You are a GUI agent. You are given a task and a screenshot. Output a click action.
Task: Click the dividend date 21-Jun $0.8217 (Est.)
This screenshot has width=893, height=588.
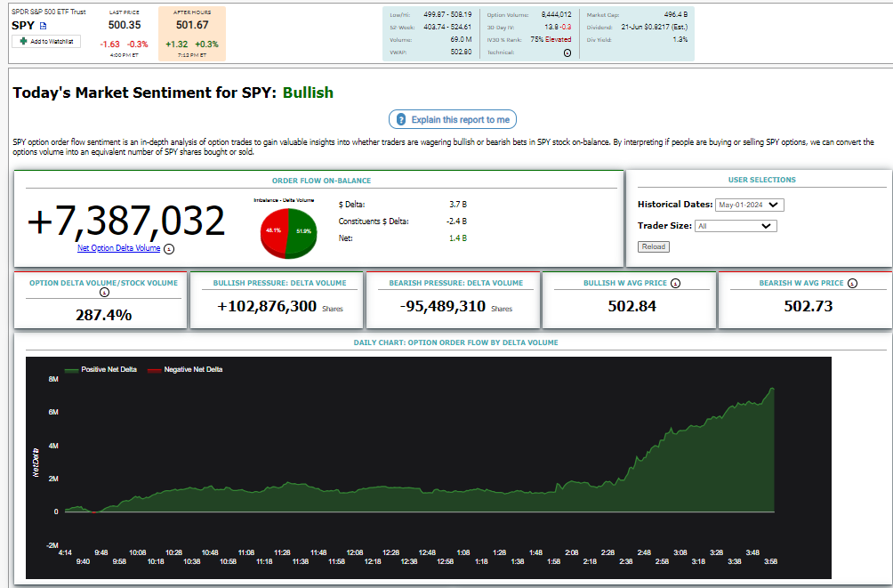click(x=655, y=28)
